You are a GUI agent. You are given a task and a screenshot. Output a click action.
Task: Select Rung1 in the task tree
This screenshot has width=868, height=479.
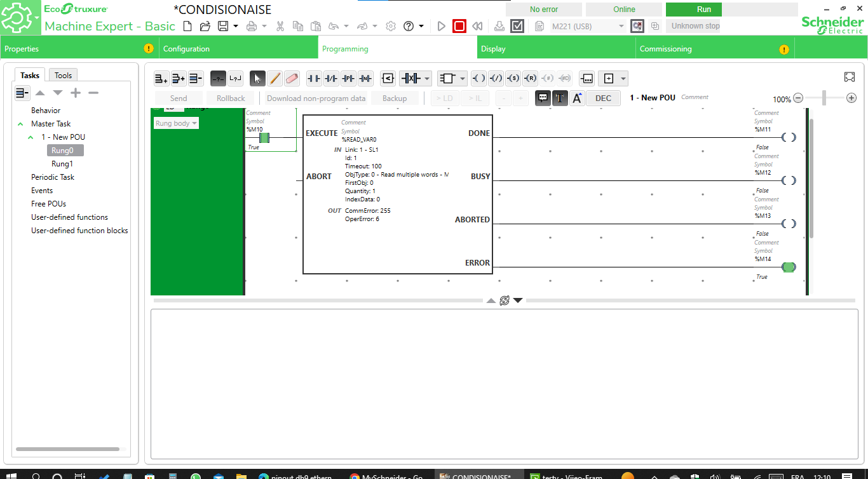(x=62, y=164)
